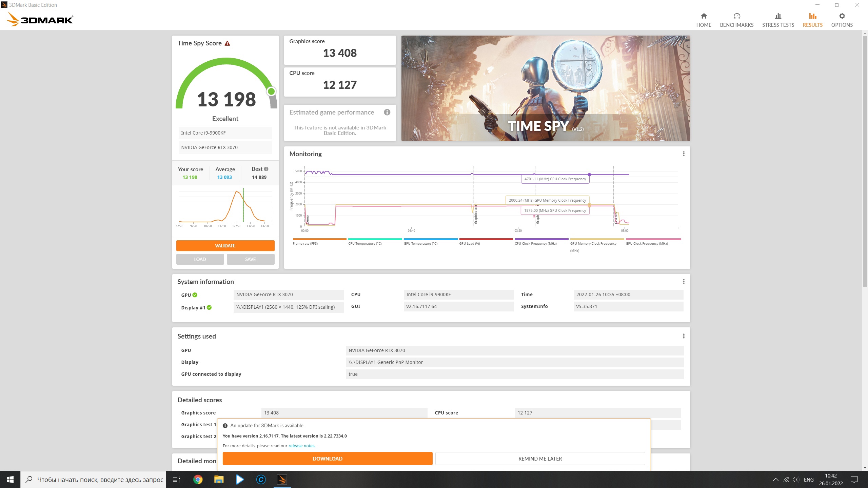Click the green checkmark next to Display #1
The width and height of the screenshot is (868, 488).
[209, 307]
